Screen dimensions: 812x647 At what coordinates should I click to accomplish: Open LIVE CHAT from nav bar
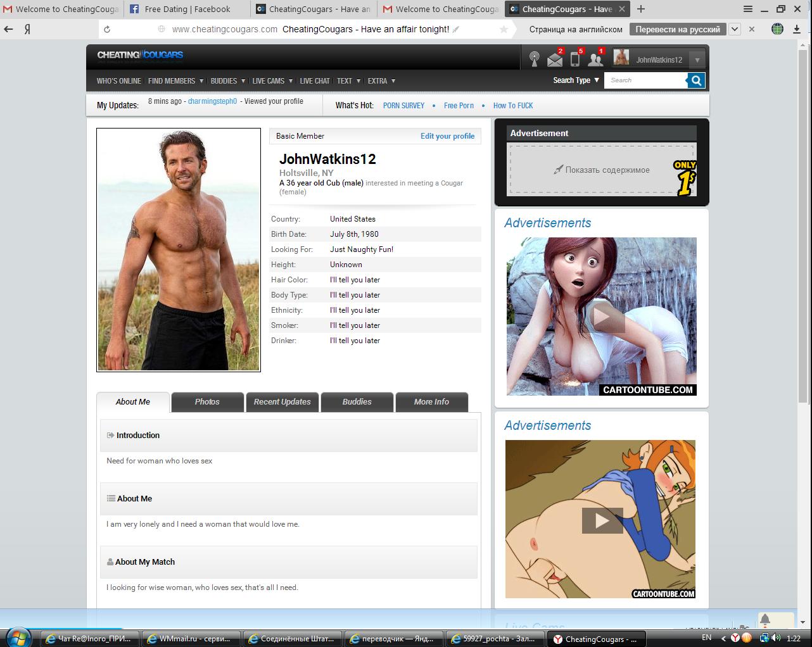tap(315, 81)
